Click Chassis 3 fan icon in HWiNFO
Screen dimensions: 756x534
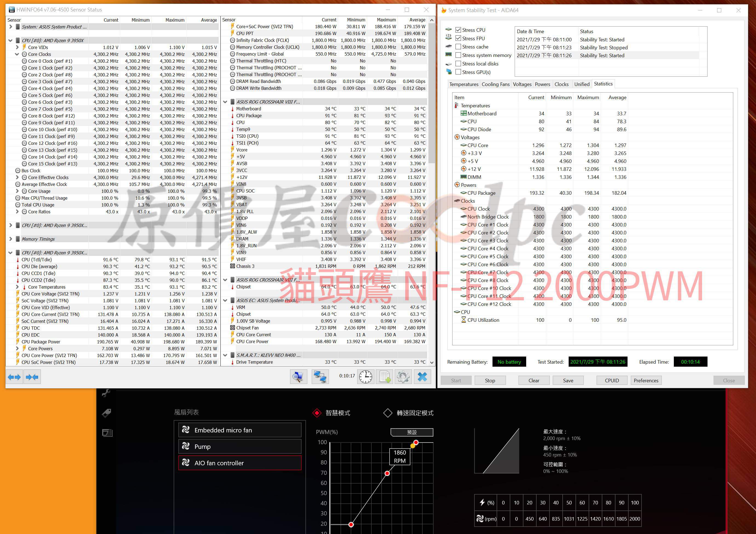pyautogui.click(x=233, y=266)
